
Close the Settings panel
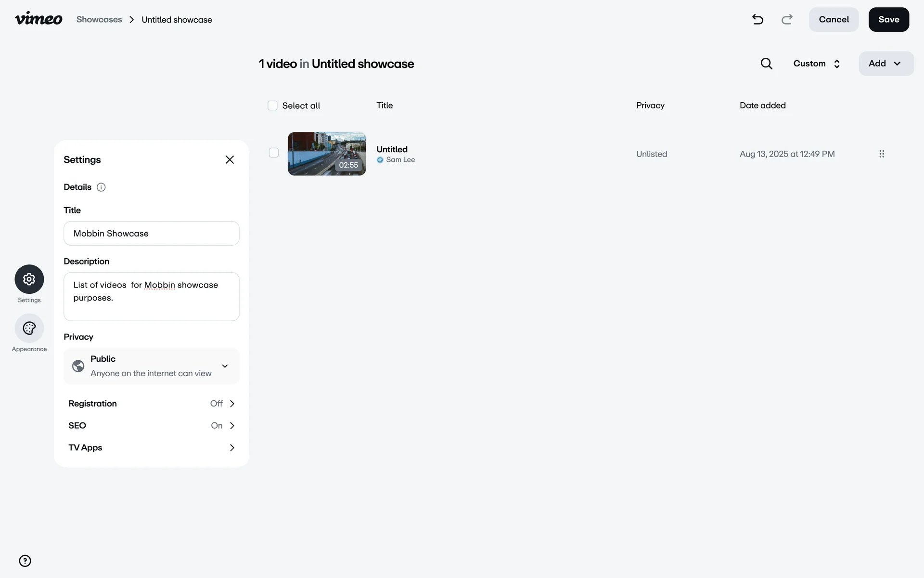point(230,160)
